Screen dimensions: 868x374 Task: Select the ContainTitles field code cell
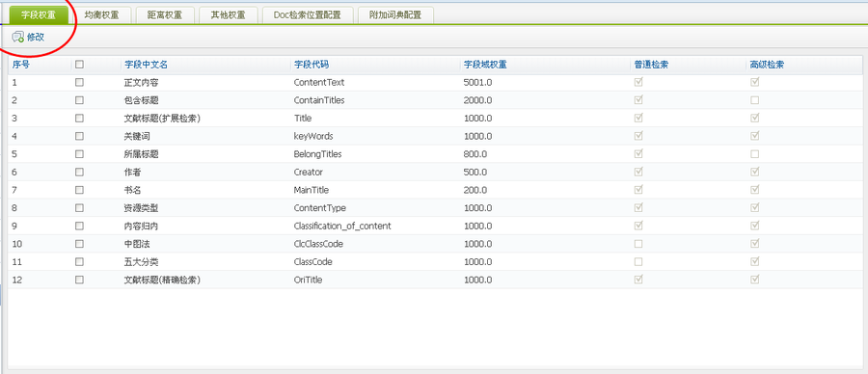coord(319,100)
